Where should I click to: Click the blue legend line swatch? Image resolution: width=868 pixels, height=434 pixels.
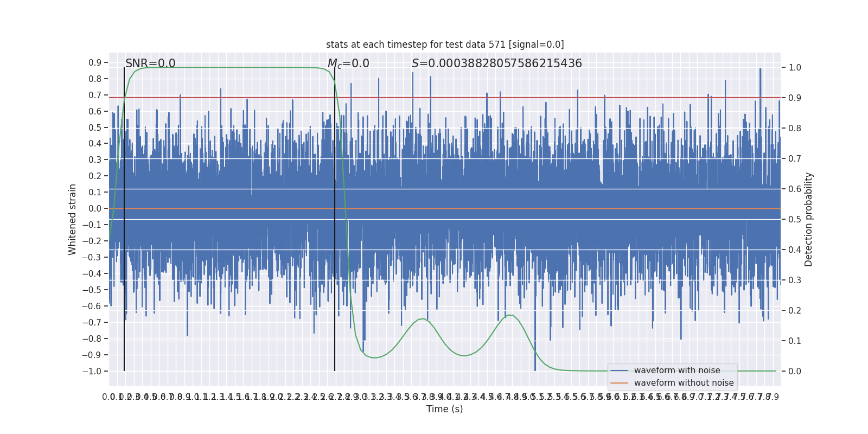point(619,371)
